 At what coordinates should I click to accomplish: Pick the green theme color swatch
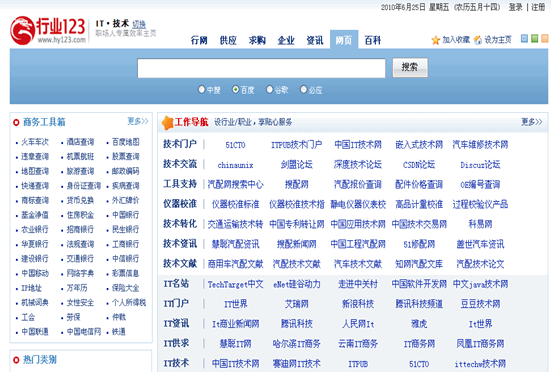click(534, 38)
